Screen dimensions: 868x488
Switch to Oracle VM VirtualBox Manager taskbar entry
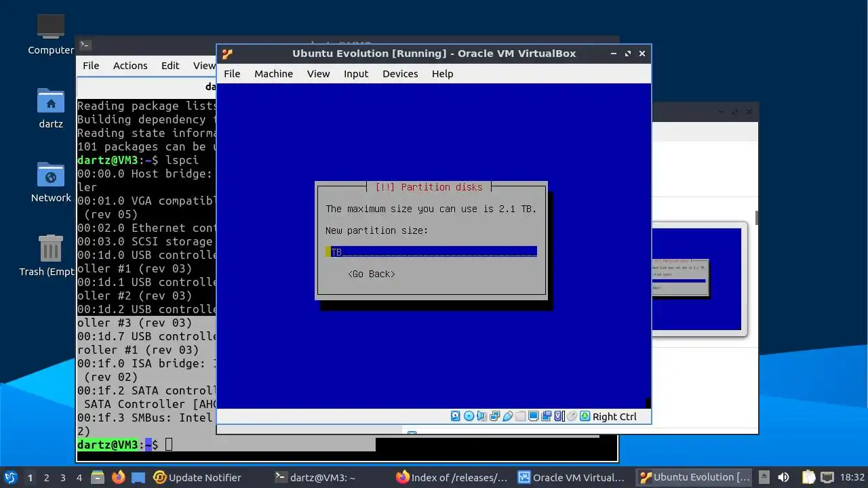pos(572,477)
